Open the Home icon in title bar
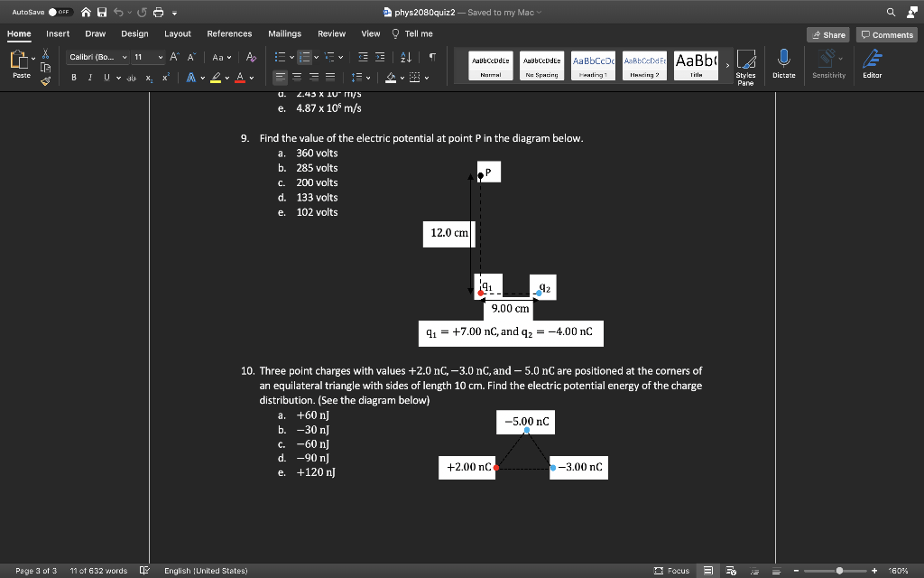Image resolution: width=924 pixels, height=578 pixels. click(x=86, y=13)
